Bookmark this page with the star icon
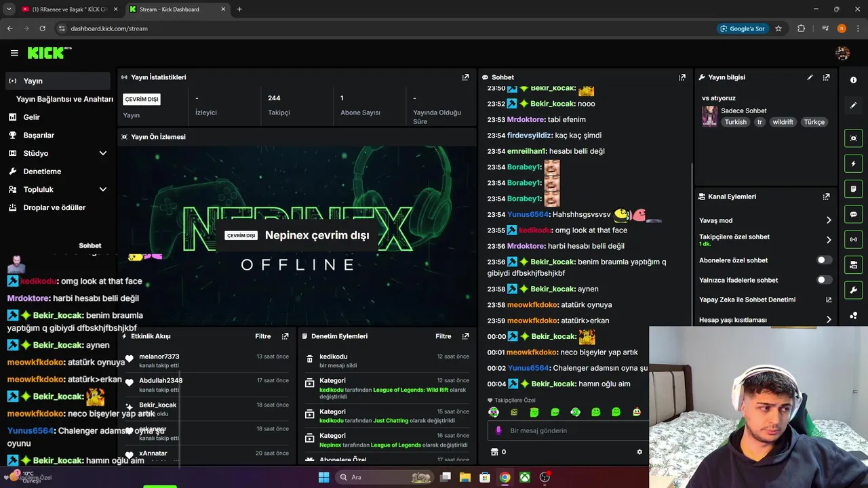Image resolution: width=868 pixels, height=488 pixels. click(778, 28)
